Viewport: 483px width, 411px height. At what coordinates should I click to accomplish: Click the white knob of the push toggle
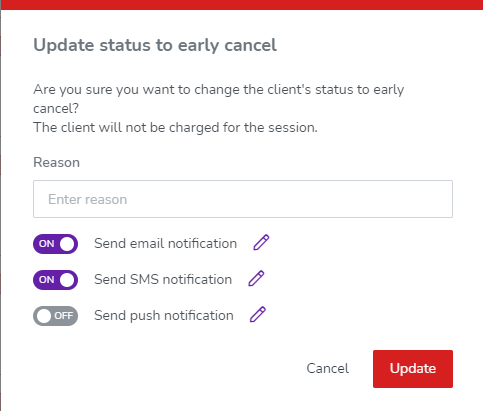(44, 316)
